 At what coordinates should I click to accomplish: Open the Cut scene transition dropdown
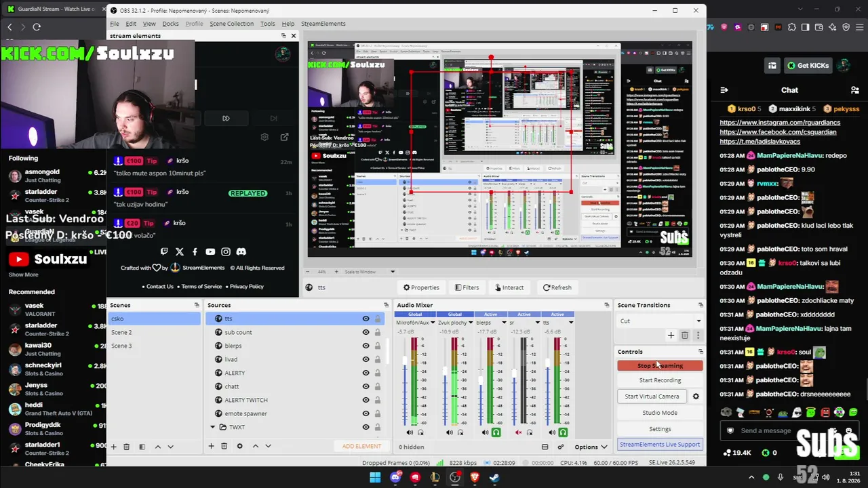point(660,321)
